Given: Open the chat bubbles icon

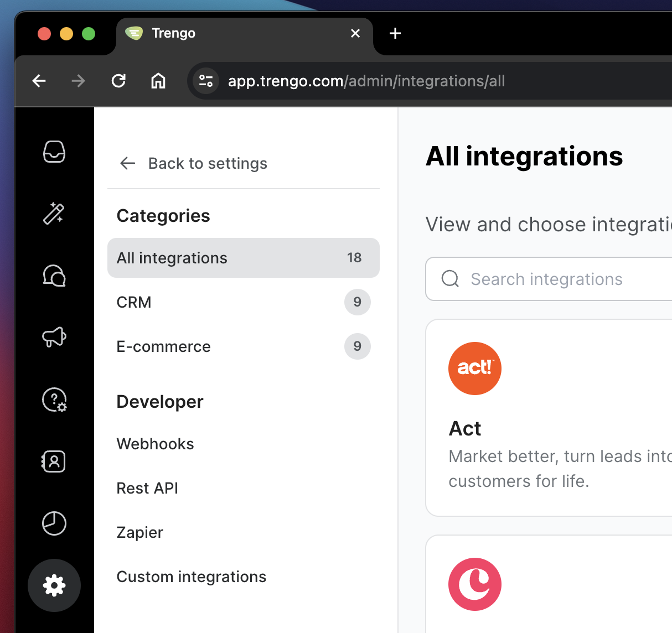Looking at the screenshot, I should [x=54, y=276].
